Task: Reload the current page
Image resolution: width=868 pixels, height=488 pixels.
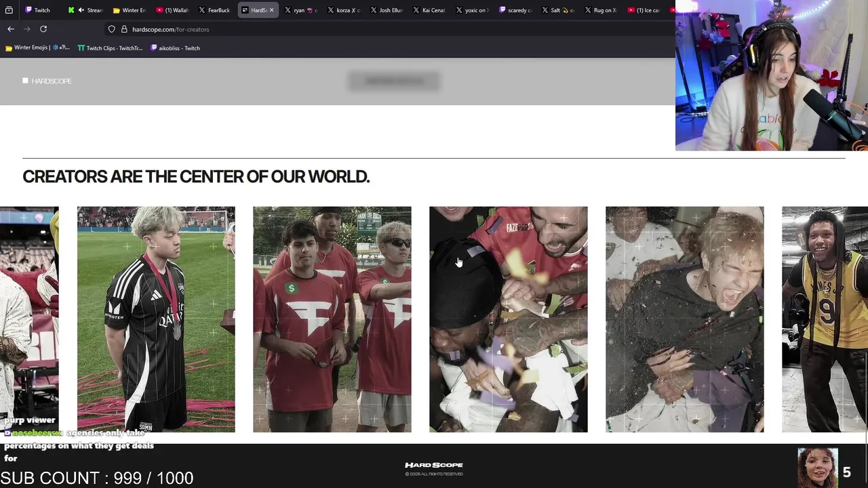Action: pos(43,29)
